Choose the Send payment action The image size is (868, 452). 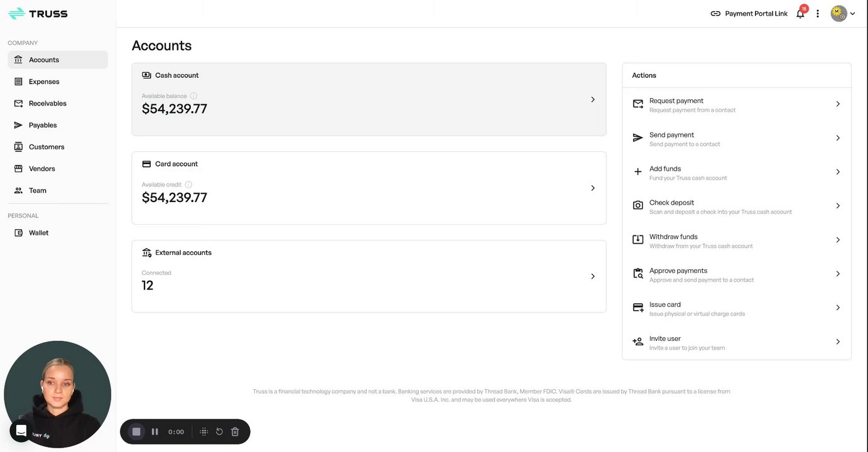click(x=736, y=138)
